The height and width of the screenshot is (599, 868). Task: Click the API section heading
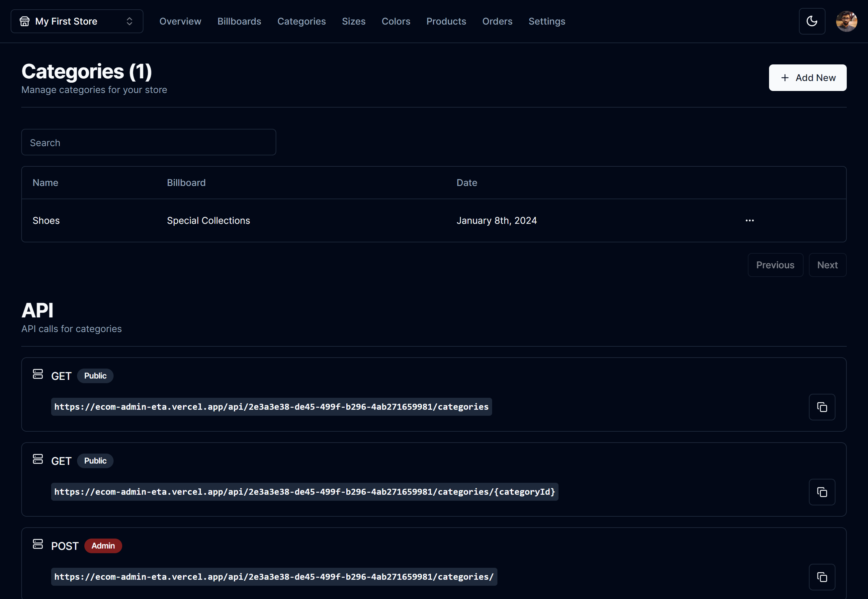click(x=38, y=311)
